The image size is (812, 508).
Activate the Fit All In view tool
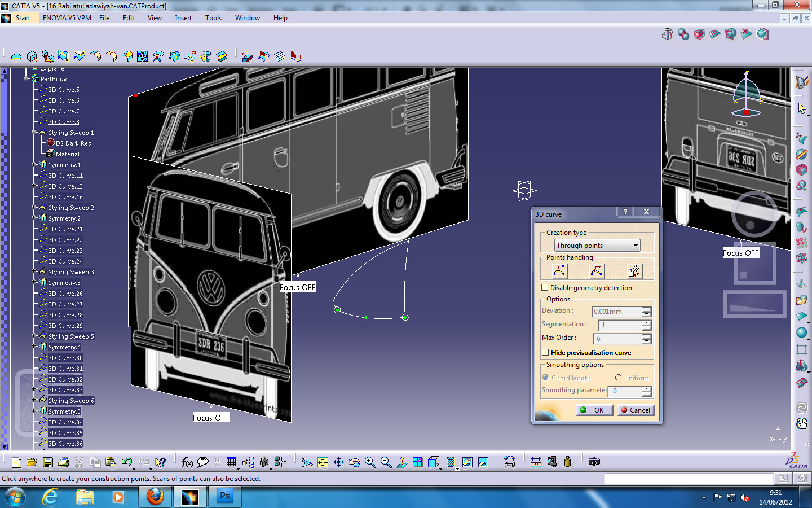point(322,462)
